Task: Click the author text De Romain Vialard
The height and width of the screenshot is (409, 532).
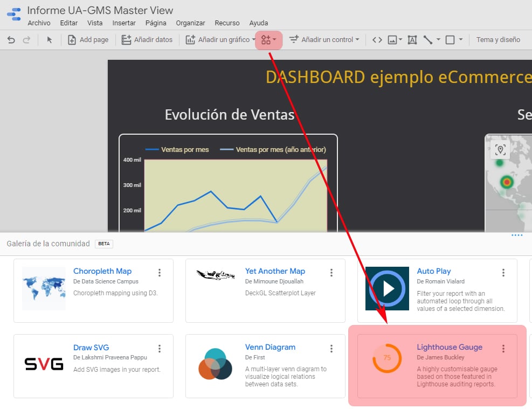Action: coord(441,281)
